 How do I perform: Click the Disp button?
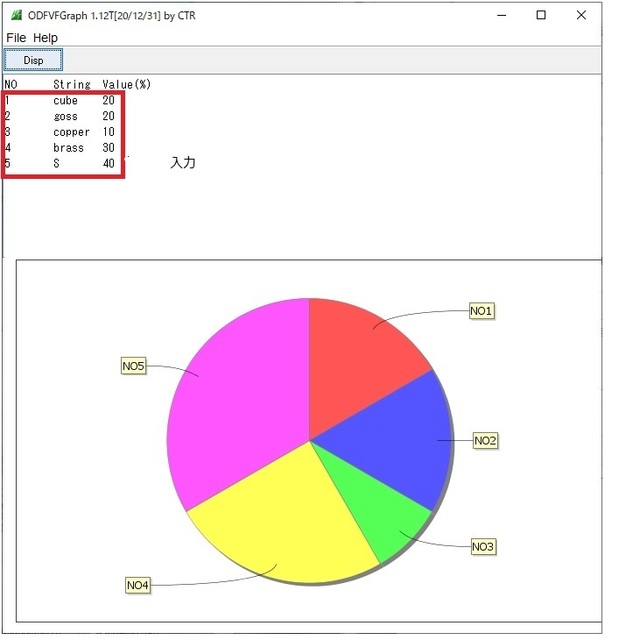click(33, 60)
